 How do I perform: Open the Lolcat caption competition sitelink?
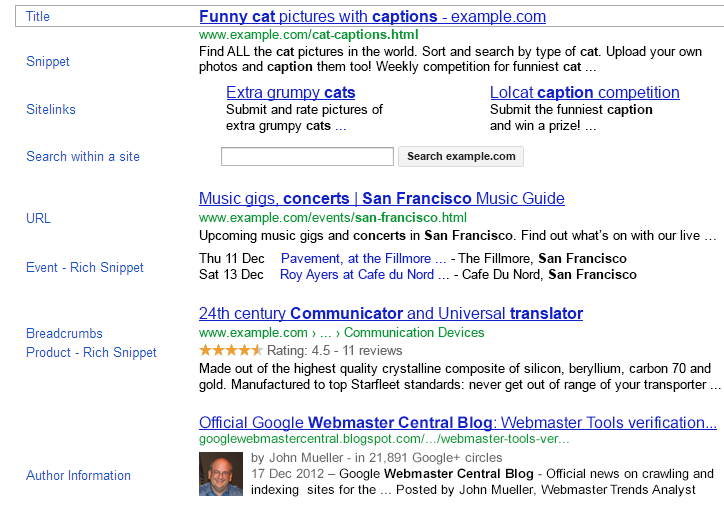click(584, 93)
